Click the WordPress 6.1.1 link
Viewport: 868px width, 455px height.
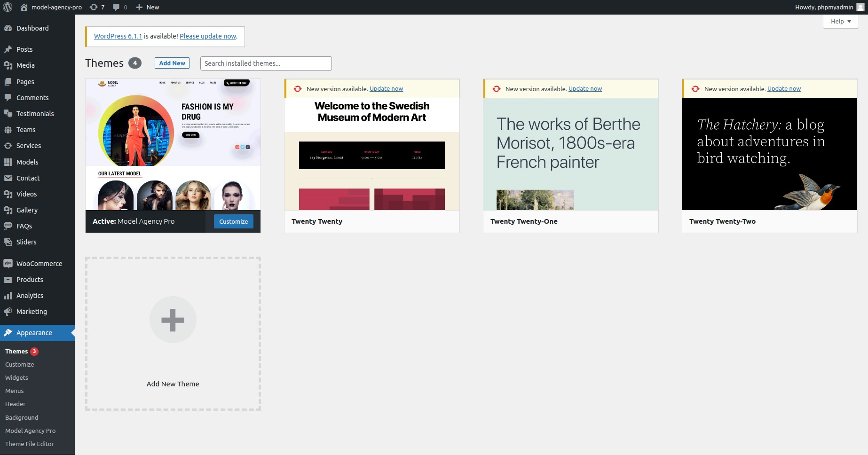(x=118, y=36)
